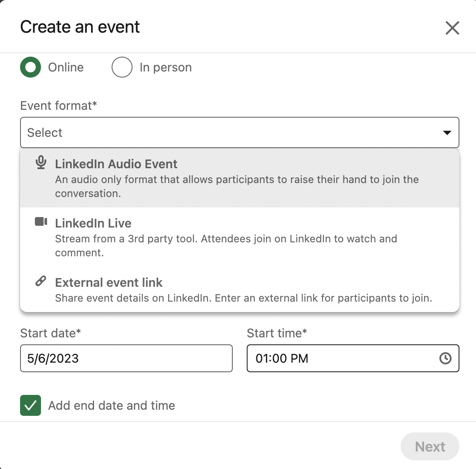Click the Select placeholder in Event format
476x469 pixels.
(45, 133)
